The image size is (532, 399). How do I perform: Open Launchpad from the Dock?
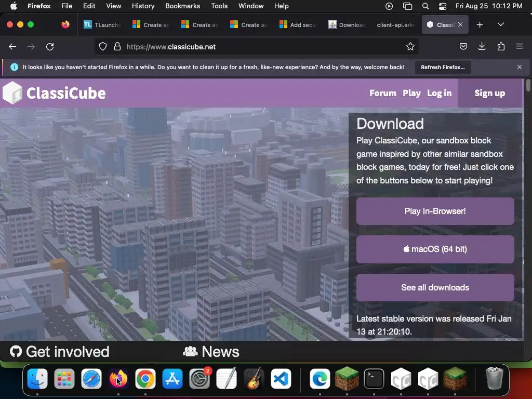pos(64,379)
